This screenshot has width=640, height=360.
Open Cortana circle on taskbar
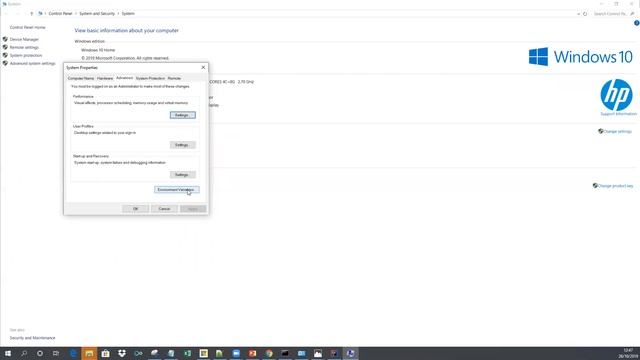[x=40, y=353]
